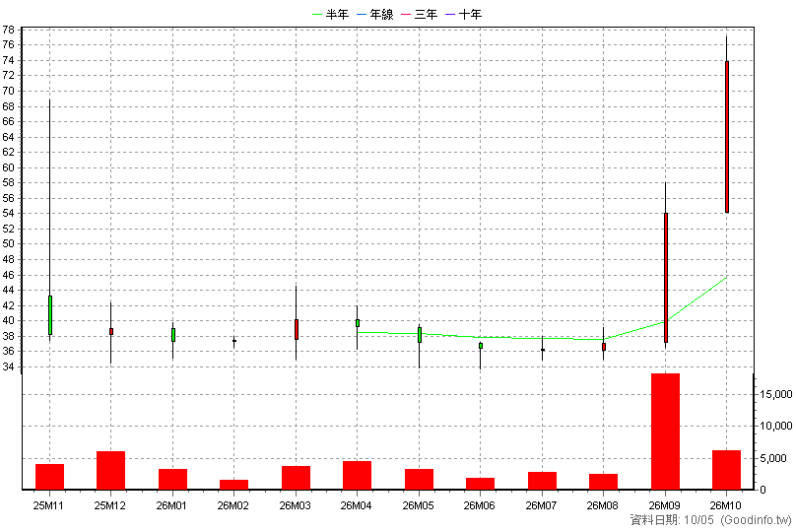Click the 26M06 volume bar
This screenshot has width=796, height=532.
coord(480,484)
